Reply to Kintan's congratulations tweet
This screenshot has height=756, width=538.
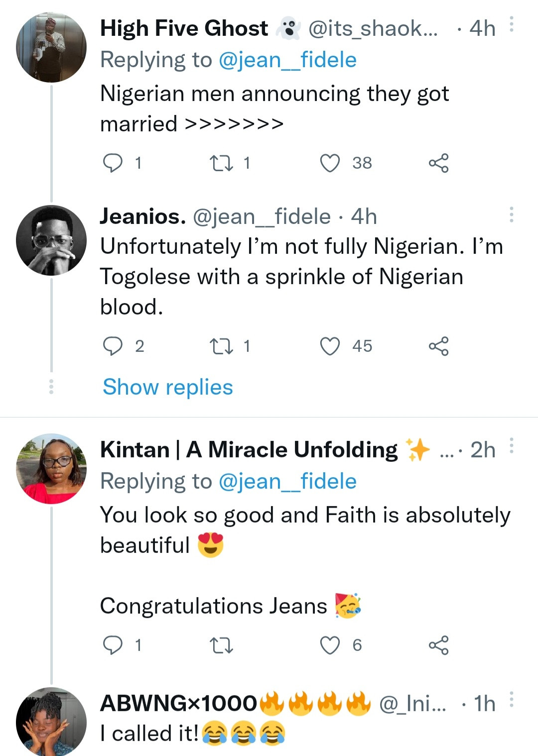pos(113,645)
